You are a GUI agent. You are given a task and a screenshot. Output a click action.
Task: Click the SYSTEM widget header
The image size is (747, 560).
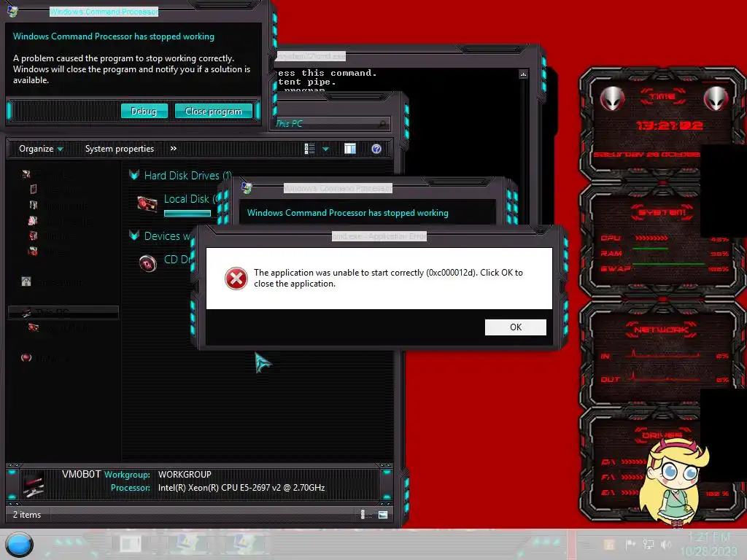click(x=662, y=212)
